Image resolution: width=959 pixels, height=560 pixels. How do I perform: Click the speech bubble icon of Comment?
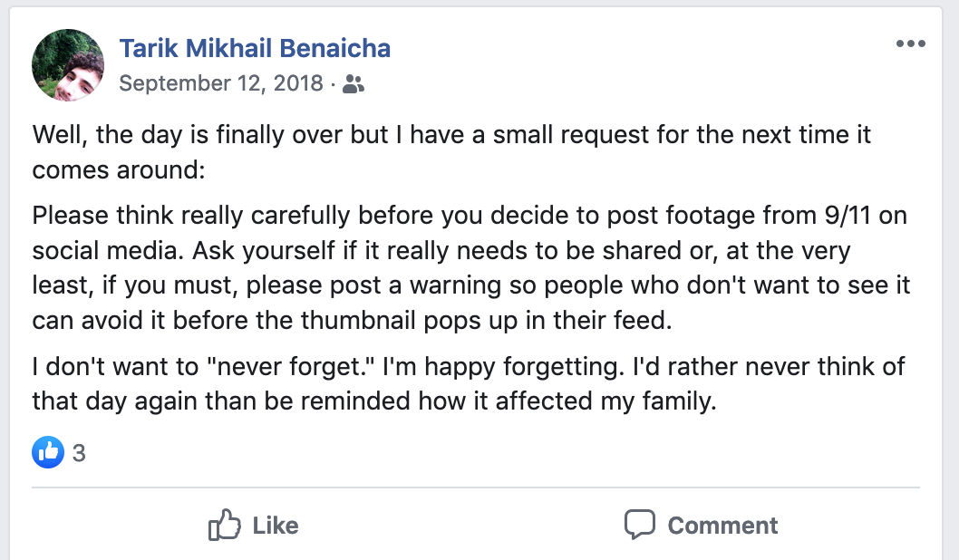(640, 525)
